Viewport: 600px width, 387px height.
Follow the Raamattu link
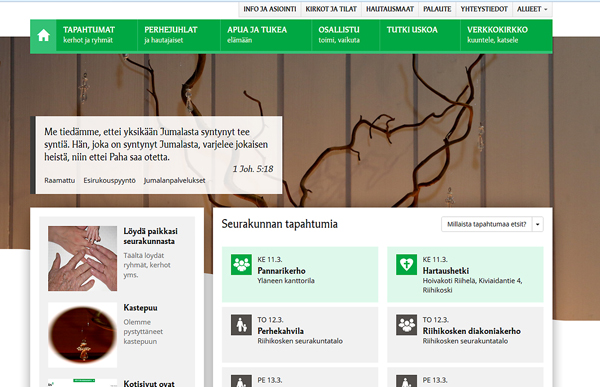pyautogui.click(x=60, y=180)
